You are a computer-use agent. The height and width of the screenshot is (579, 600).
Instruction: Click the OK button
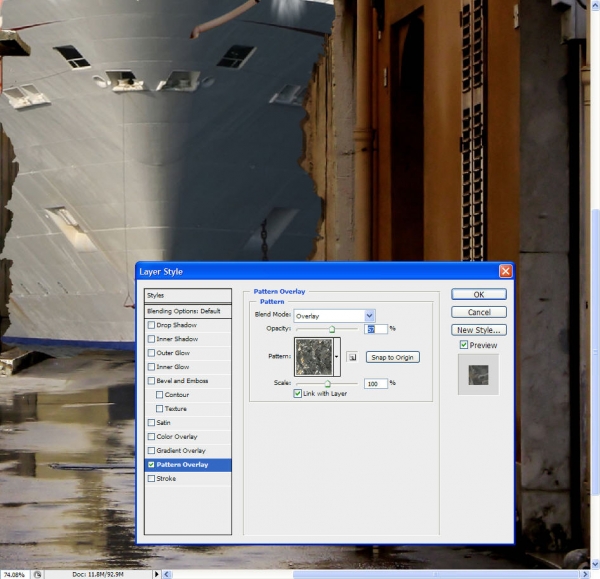point(479,294)
